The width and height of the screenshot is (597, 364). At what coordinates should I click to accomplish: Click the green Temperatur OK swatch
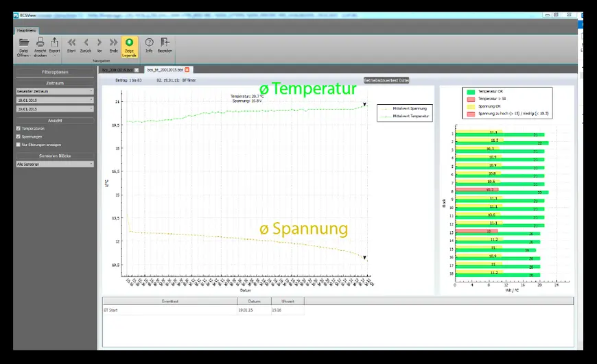[x=471, y=92]
